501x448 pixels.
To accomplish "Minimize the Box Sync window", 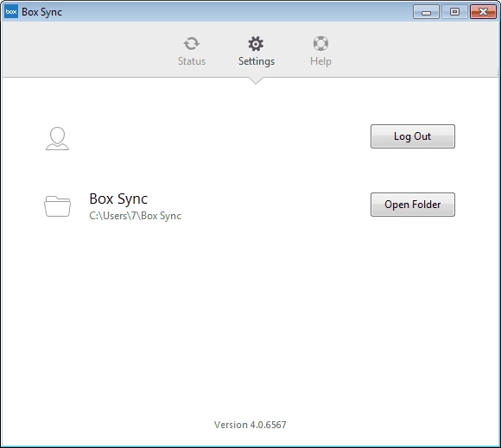I will [426, 12].
